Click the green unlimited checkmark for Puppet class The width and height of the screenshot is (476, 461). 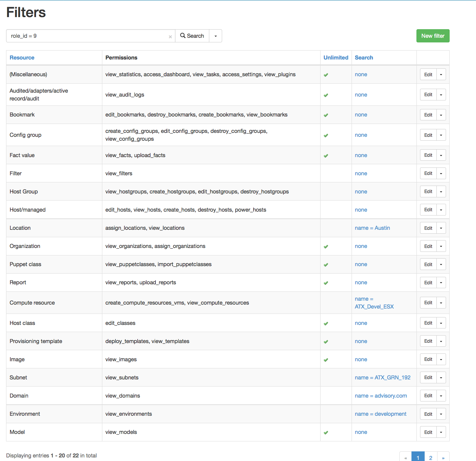point(326,265)
